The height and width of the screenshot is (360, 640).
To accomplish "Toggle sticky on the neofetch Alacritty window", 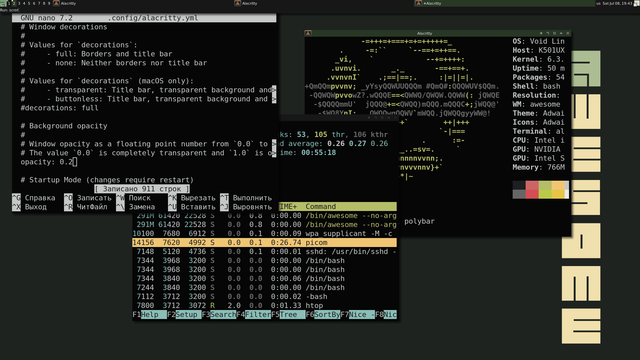I will click(x=554, y=33).
